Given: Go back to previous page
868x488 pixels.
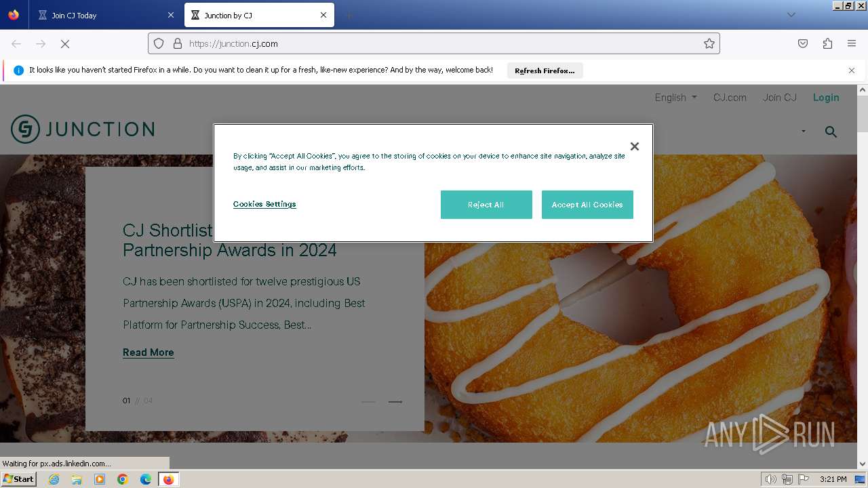Looking at the screenshot, I should click(x=16, y=43).
